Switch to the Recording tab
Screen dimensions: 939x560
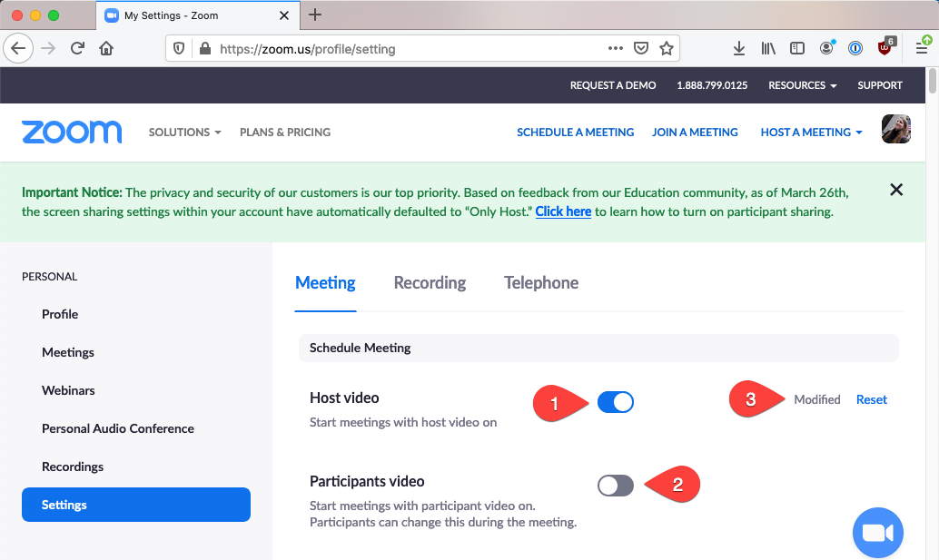(x=430, y=283)
